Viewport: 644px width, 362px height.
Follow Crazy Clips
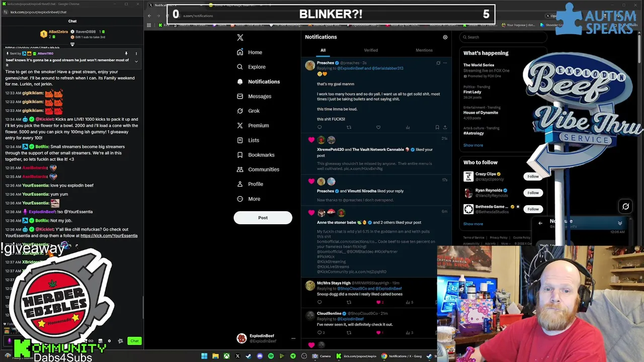click(x=533, y=176)
